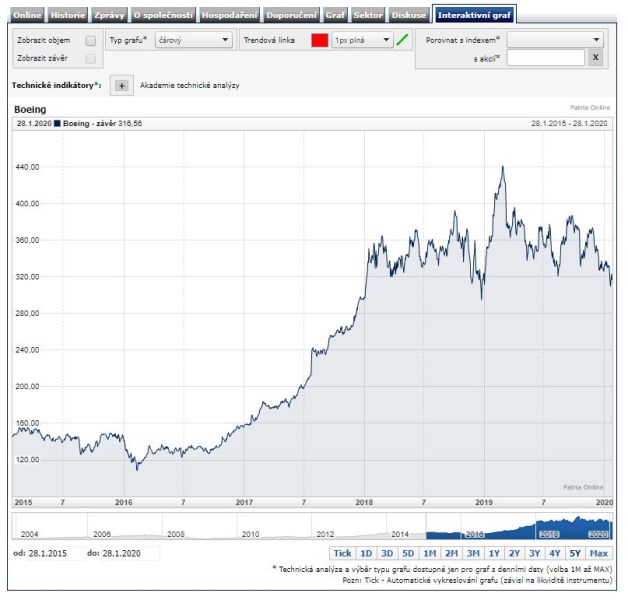Open the Porovnat s indexem dropdown
Screen dimensions: 628x600
tap(555, 40)
